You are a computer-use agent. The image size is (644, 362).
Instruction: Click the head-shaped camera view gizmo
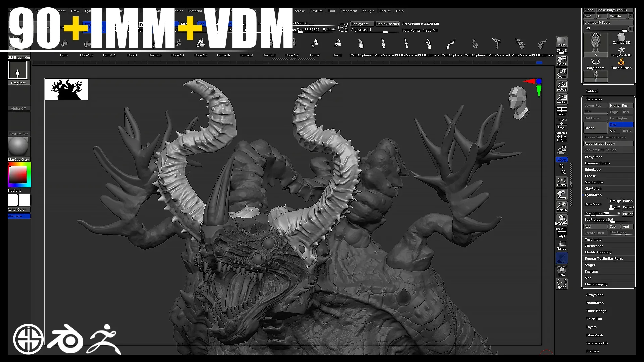519,102
